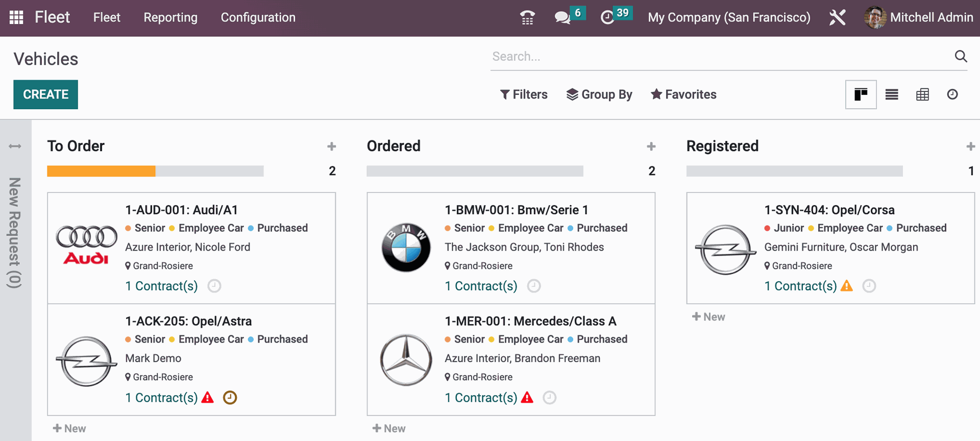Add a quick card to Registered
Viewport: 980px width, 441px height.
tap(971, 146)
